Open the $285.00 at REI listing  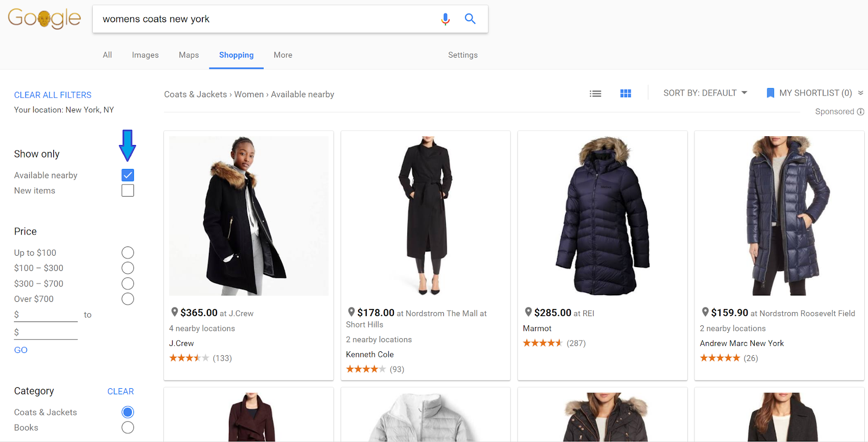[x=564, y=313]
